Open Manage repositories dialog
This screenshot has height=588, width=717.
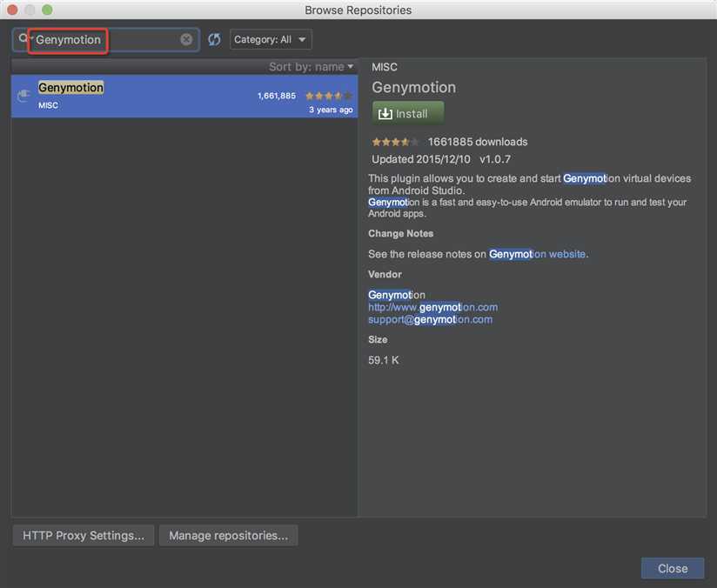click(229, 536)
